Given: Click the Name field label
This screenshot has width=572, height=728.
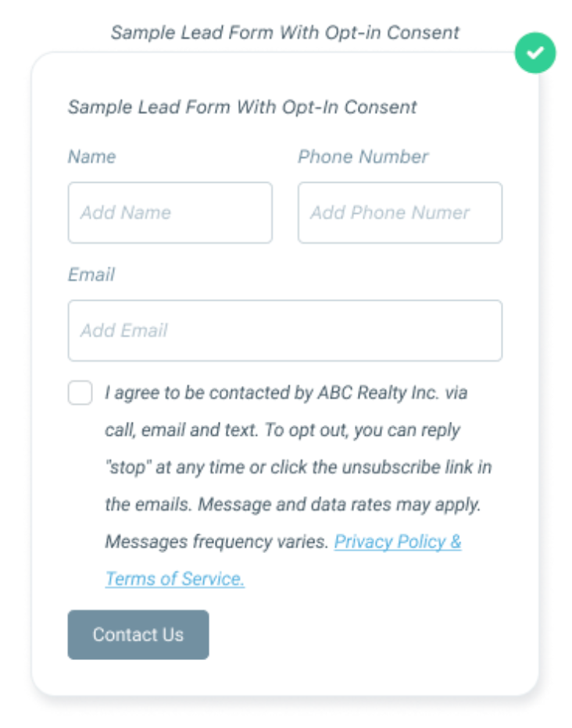Looking at the screenshot, I should pos(92,157).
